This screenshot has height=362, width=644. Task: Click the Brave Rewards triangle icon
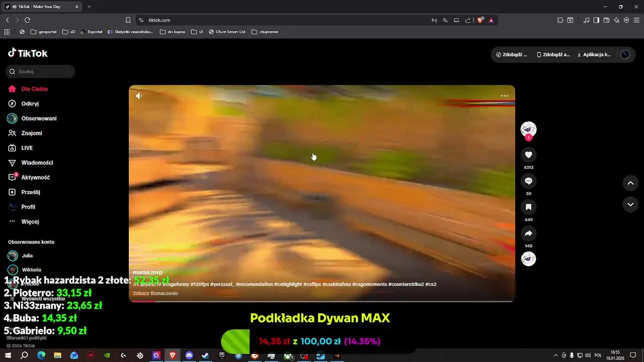tap(491, 20)
